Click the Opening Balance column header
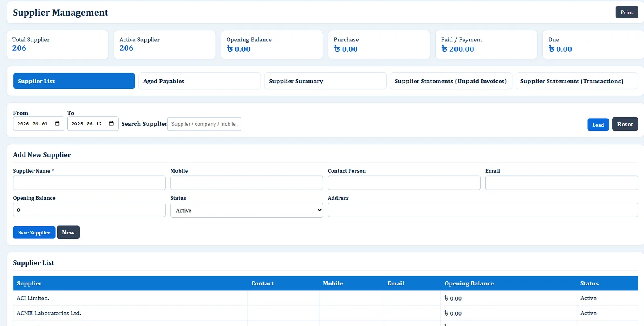The width and height of the screenshot is (644, 326). (509, 283)
